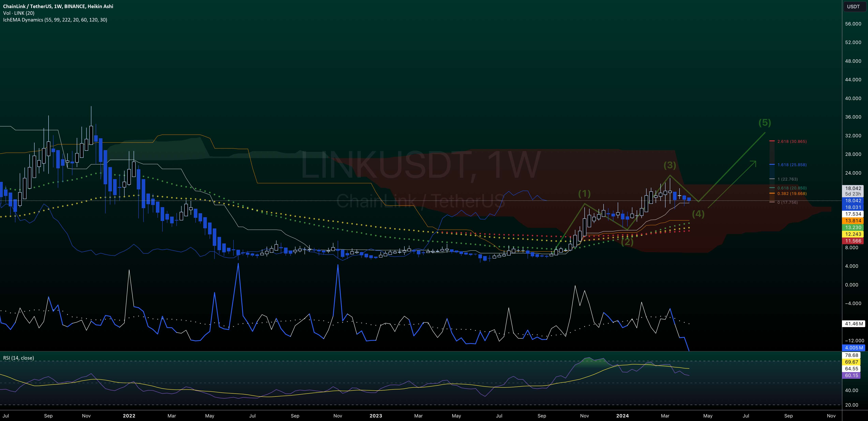This screenshot has height=421, width=868.
Task: Click the 1 (22.763) Fibonacci level label
Action: (x=787, y=179)
